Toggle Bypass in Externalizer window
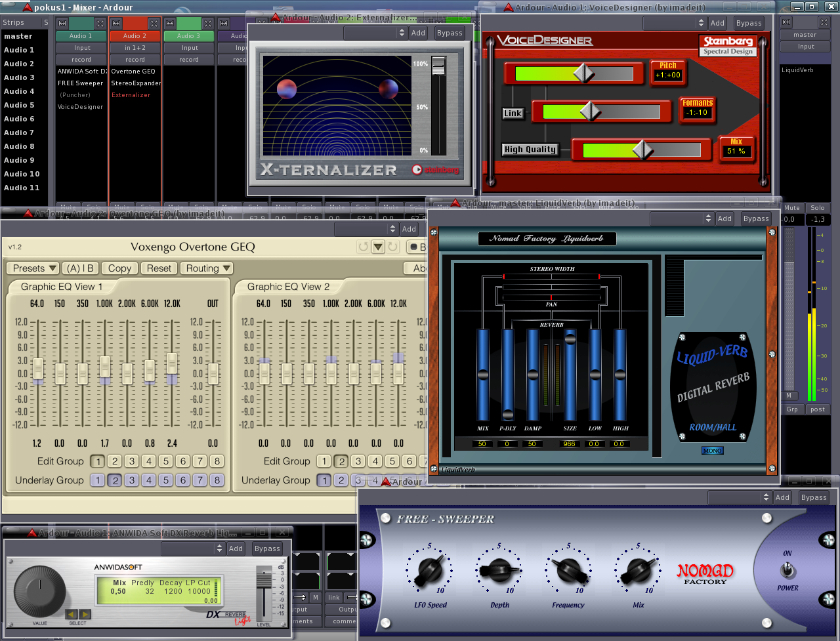 [x=450, y=33]
